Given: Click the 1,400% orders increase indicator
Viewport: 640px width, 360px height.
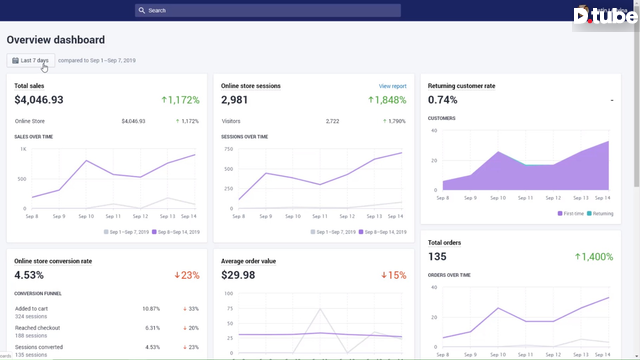Looking at the screenshot, I should click(594, 257).
